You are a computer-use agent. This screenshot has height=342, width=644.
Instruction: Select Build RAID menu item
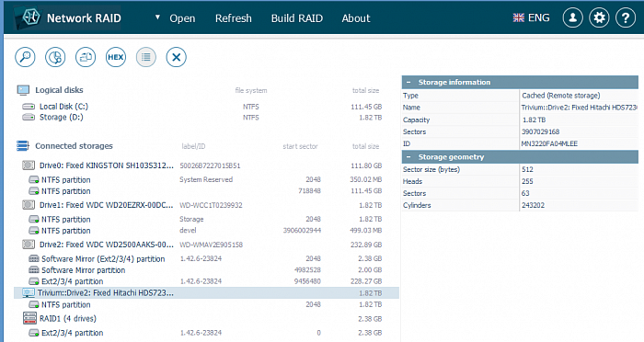tap(296, 18)
